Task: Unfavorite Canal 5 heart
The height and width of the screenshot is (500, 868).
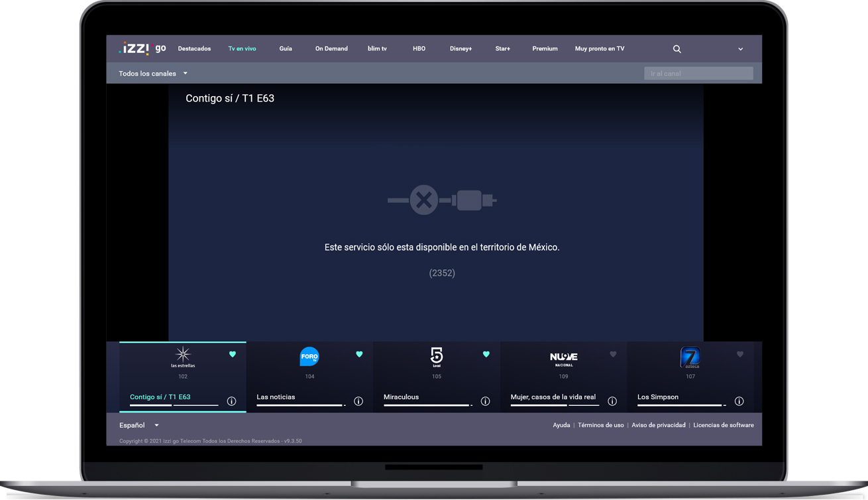Action: [x=486, y=354]
